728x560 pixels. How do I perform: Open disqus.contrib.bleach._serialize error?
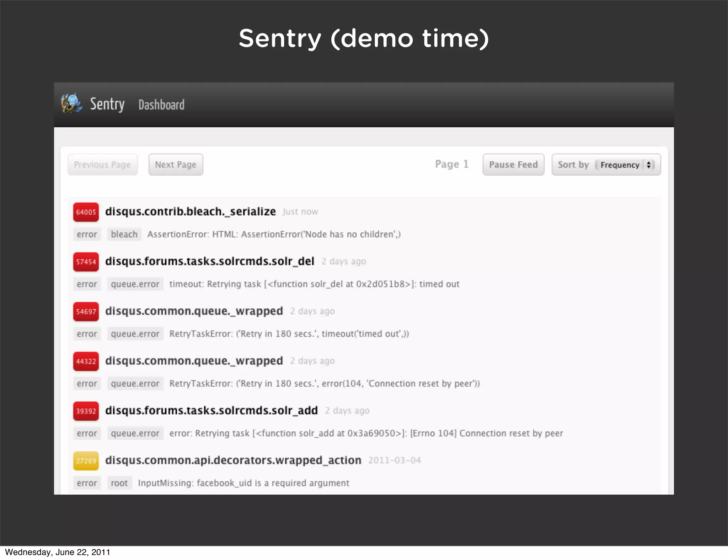pyautogui.click(x=191, y=211)
